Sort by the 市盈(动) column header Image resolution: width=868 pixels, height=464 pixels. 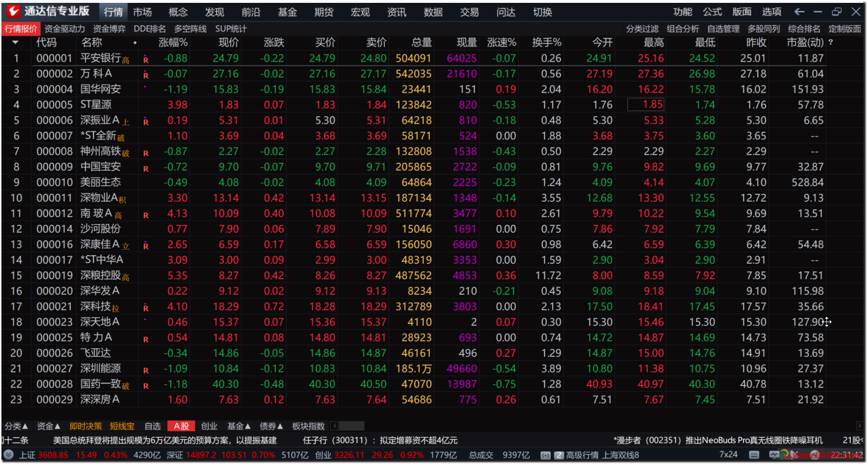[x=805, y=43]
